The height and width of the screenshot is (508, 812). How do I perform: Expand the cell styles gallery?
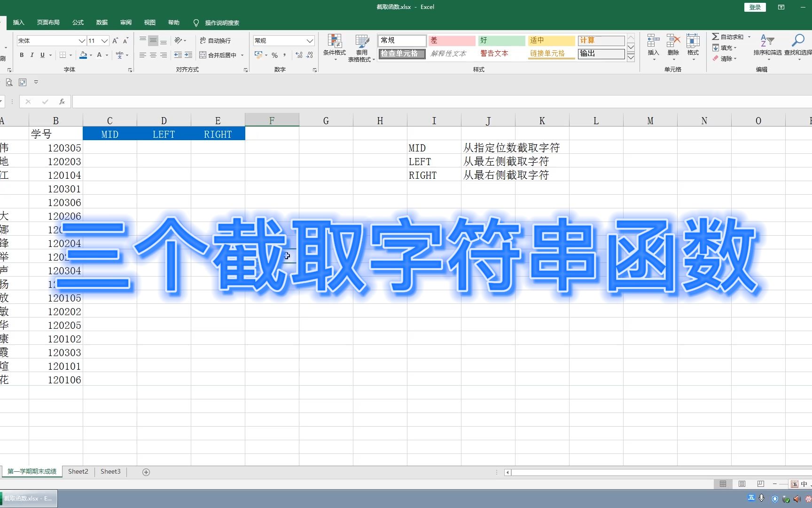click(631, 57)
